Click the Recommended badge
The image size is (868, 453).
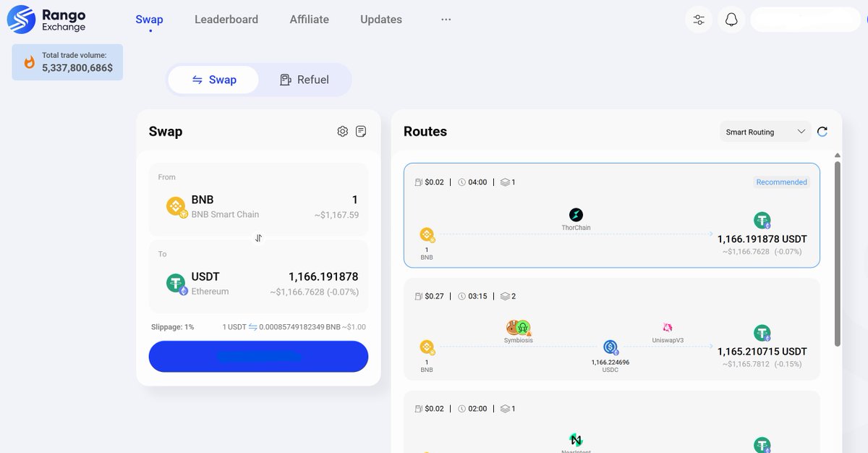781,182
